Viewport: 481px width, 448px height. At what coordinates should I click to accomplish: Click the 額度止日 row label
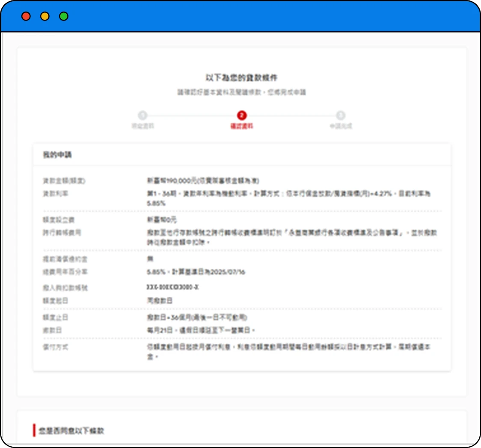pos(56,317)
